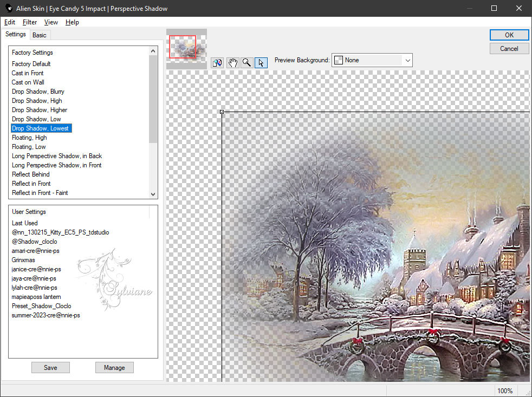
Task: Select the Floating, Low preset
Action: coord(29,147)
